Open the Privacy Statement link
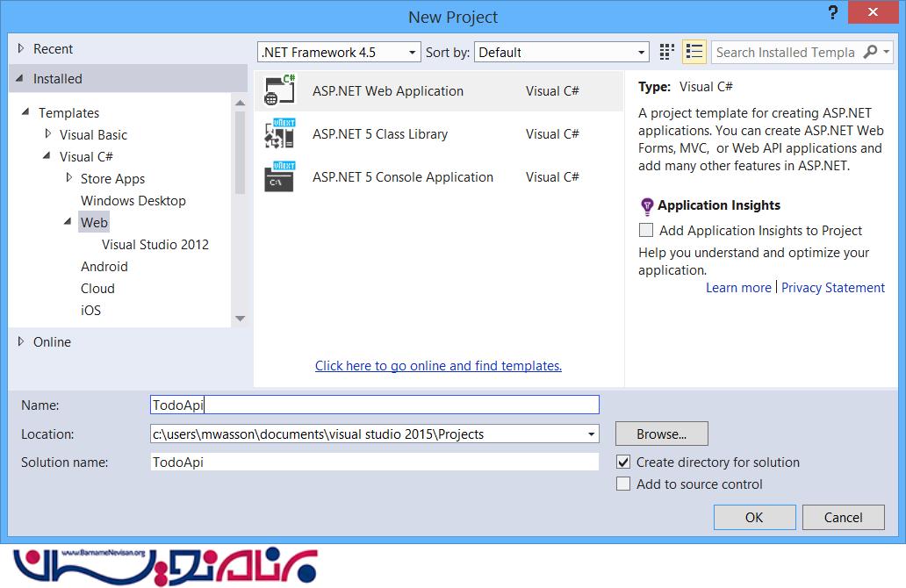 832,288
